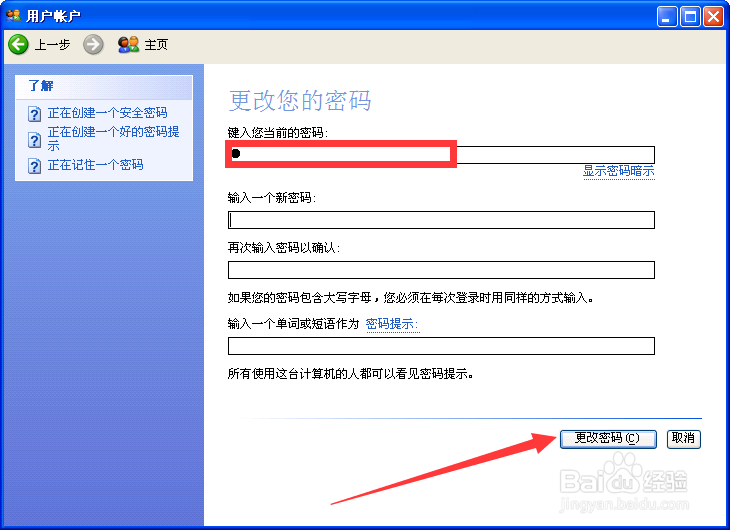Click the 主页 toolbar label

pos(156,45)
